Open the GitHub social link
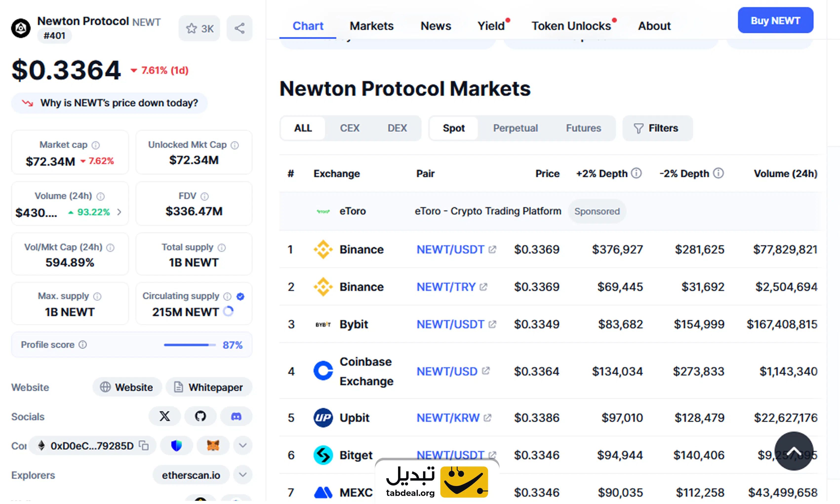 coord(200,416)
